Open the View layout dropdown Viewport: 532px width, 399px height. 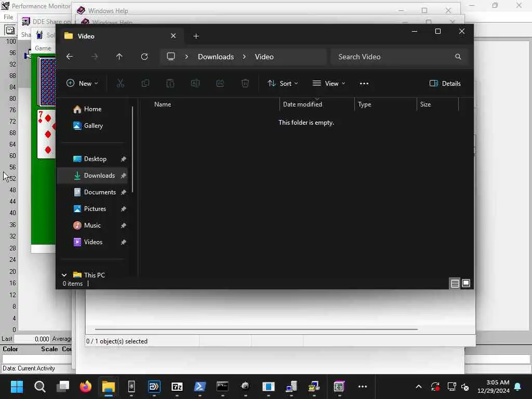pos(329,84)
